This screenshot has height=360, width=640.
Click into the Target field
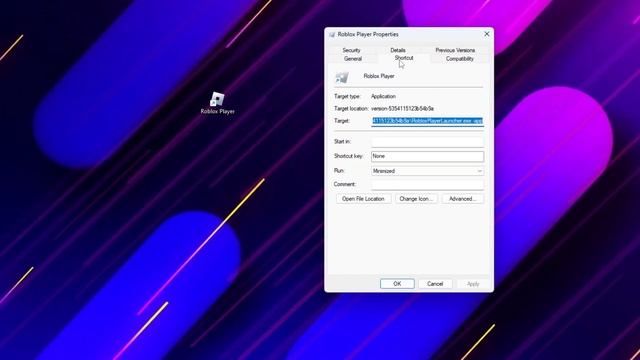point(427,121)
